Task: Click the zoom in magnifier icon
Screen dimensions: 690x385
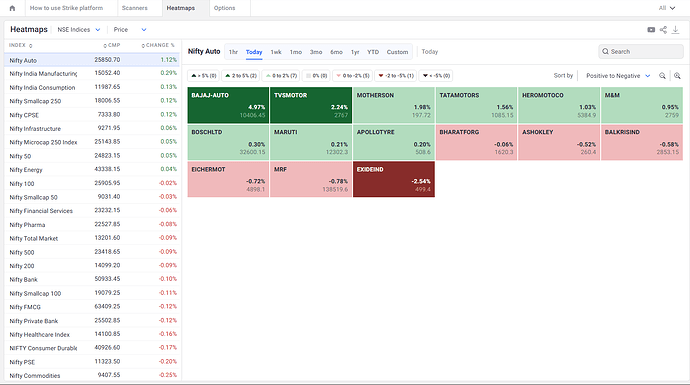Action: click(677, 76)
